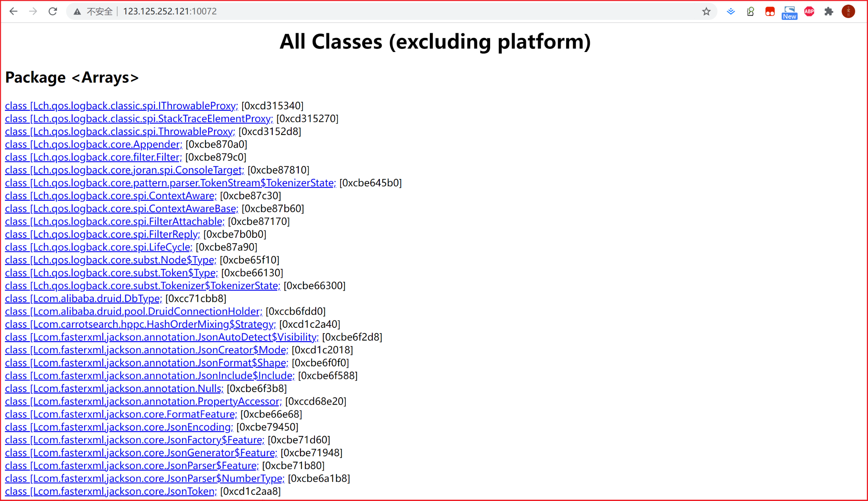This screenshot has height=501, width=868.
Task: Open class JsonParser$NumberType link
Action: coord(145,478)
